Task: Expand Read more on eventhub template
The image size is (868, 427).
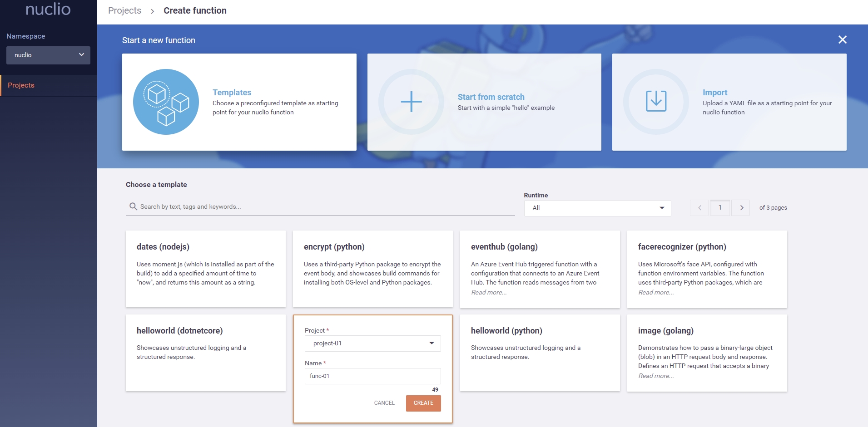Action: [x=489, y=293]
